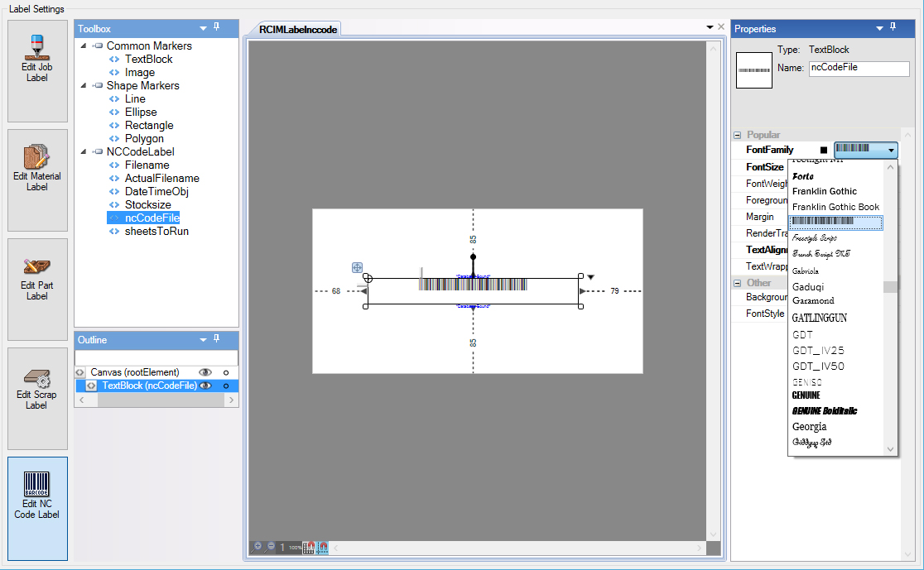
Task: Click the font list scrollbar thumb
Action: pos(890,287)
